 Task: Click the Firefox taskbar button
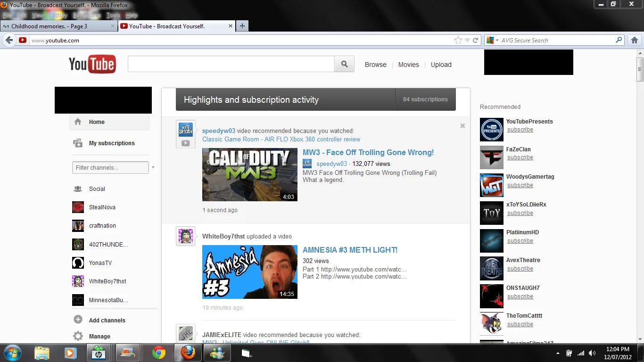[188, 353]
